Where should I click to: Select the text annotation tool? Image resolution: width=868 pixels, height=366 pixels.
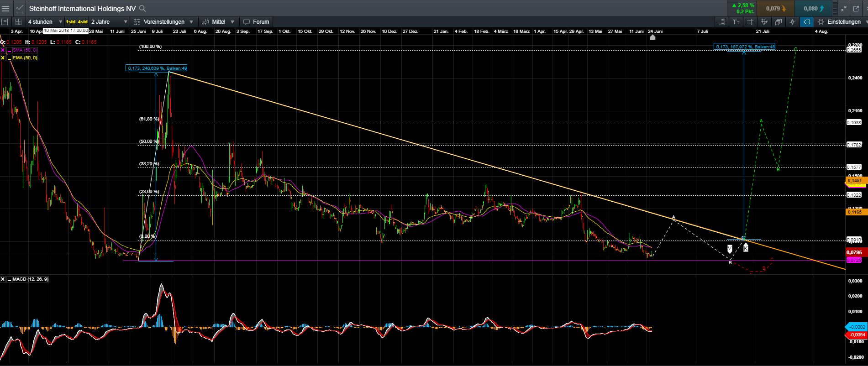click(x=736, y=21)
